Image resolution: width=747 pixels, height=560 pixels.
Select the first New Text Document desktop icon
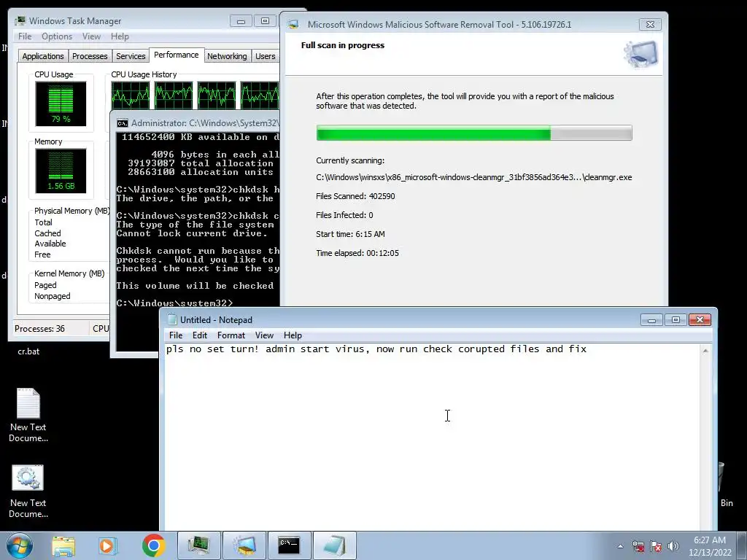pos(28,415)
